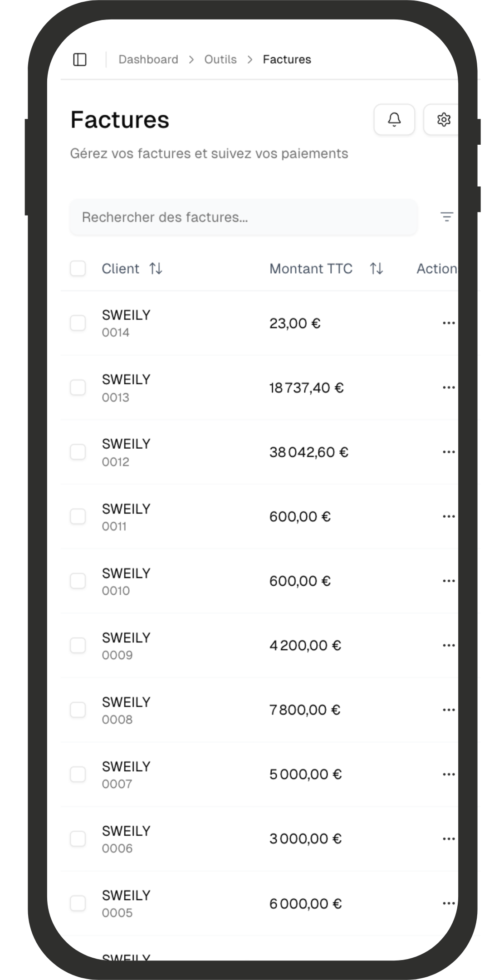
Task: Sort the table by Montant TTC
Action: click(x=375, y=269)
